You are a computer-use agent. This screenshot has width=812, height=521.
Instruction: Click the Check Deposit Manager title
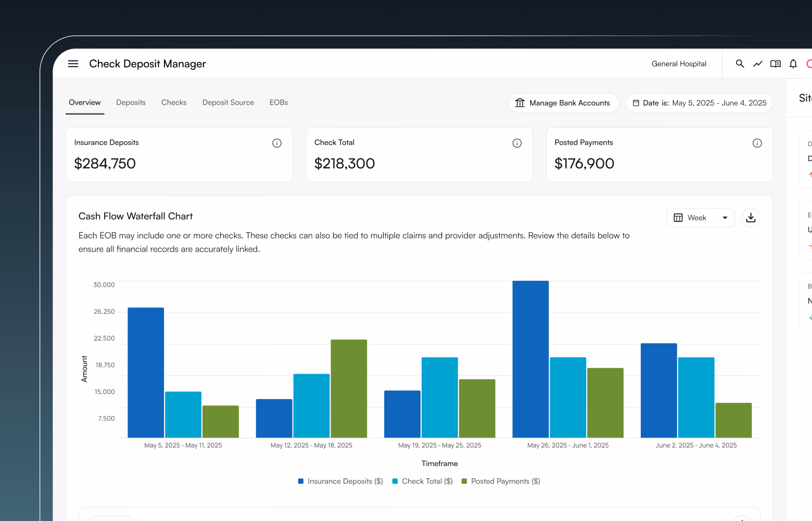pyautogui.click(x=148, y=64)
